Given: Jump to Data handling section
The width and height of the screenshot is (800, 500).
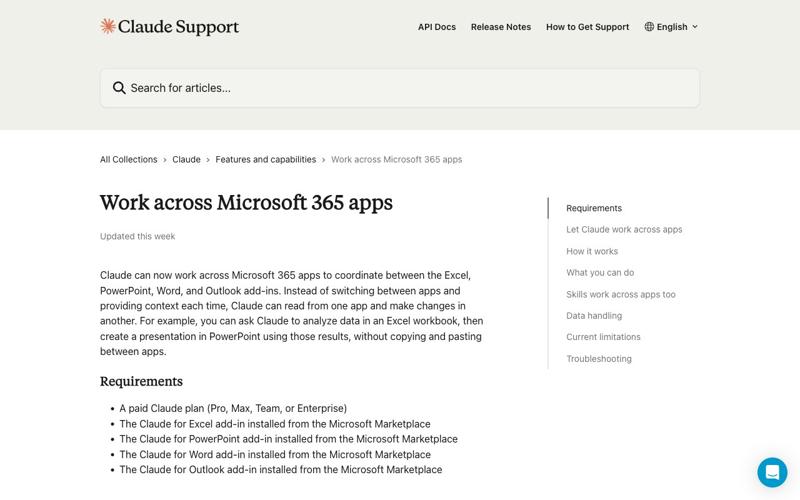Looking at the screenshot, I should click(594, 316).
